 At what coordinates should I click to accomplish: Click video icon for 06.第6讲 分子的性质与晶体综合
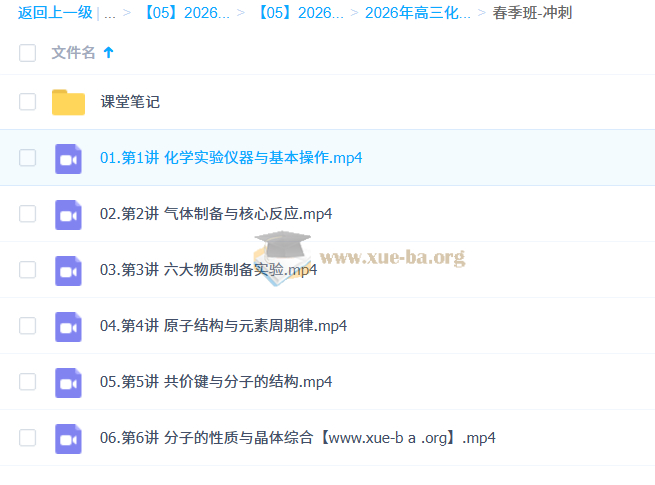pos(68,438)
